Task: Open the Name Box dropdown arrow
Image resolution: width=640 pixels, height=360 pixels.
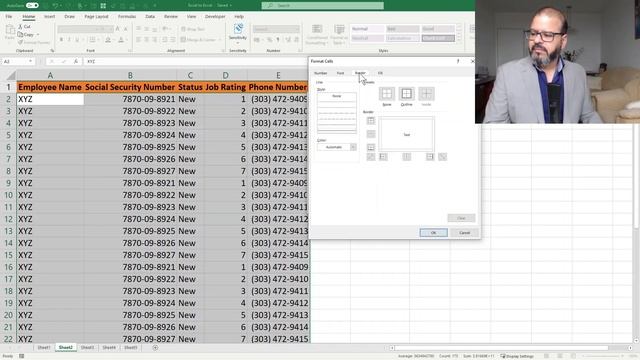Action: tap(30, 61)
